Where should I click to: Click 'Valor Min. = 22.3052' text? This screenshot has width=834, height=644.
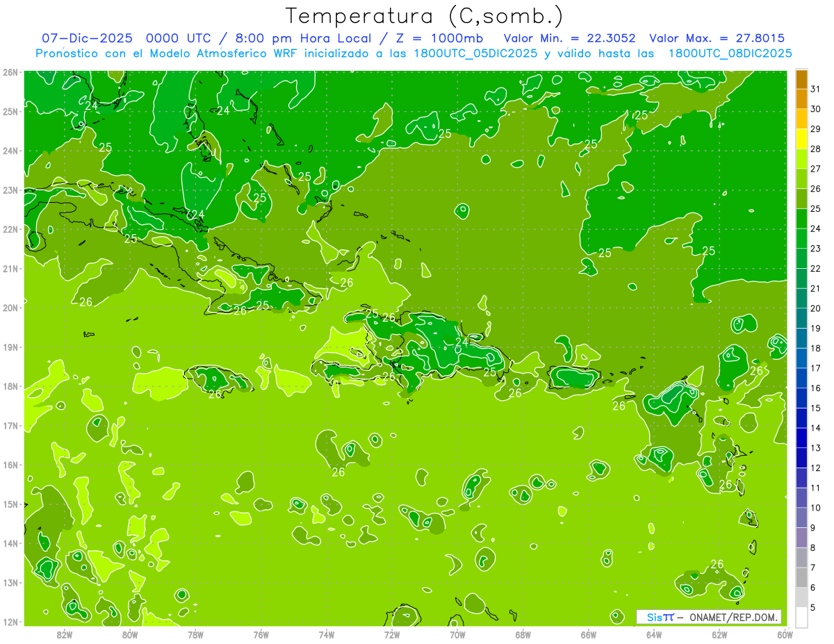coord(569,38)
